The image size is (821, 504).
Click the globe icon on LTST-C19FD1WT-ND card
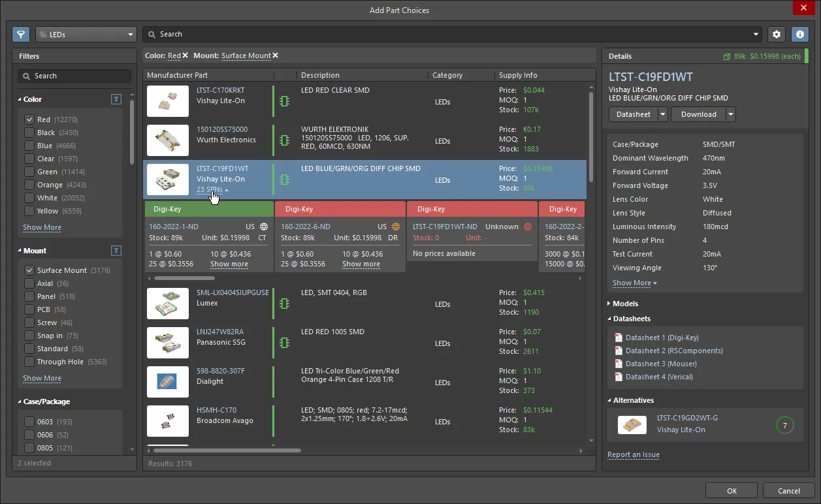[528, 227]
